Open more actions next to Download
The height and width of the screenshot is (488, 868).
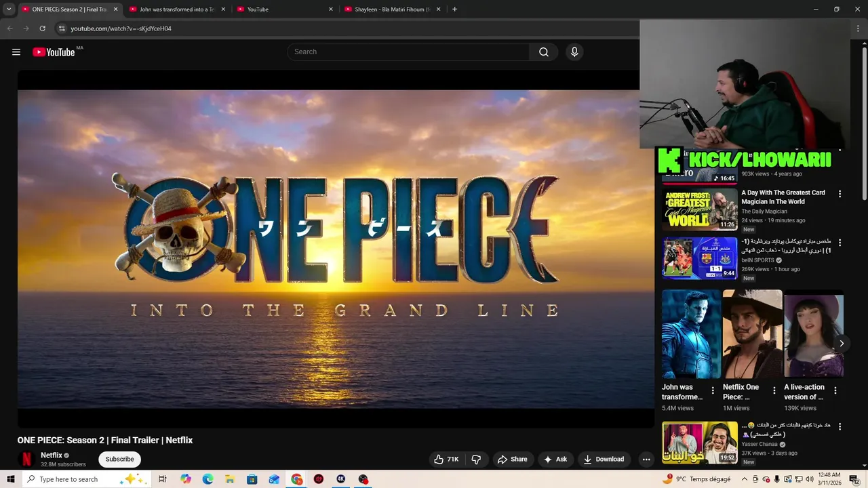point(646,460)
